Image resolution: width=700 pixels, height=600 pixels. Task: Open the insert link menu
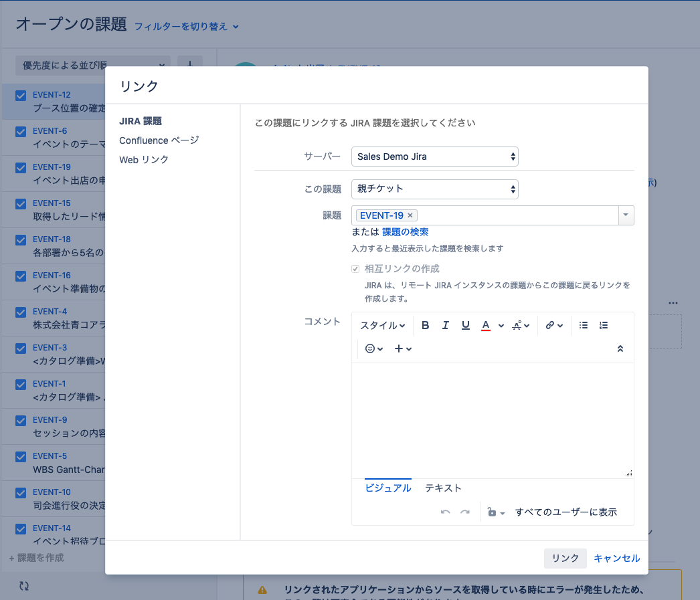(x=554, y=325)
